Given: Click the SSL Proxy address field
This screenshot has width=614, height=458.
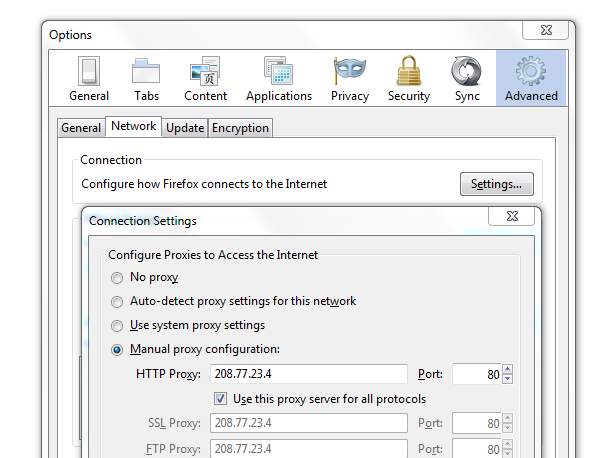Looking at the screenshot, I should [309, 423].
